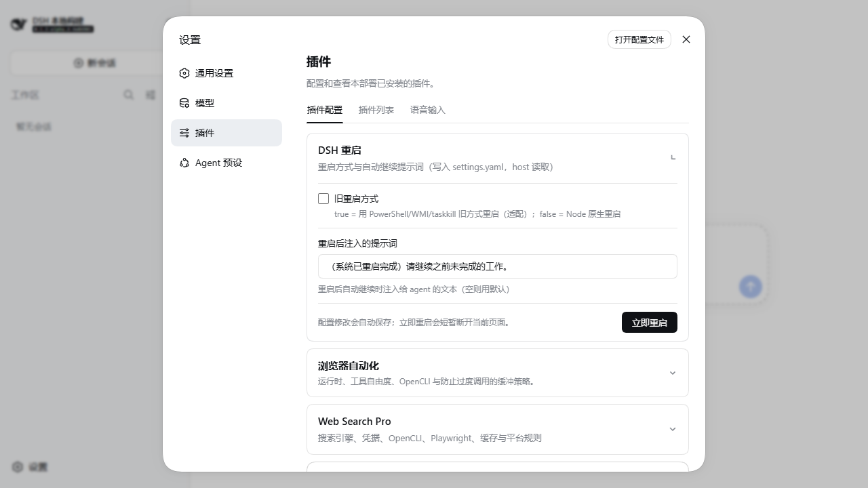Screen dimensions: 868x488
Task: Click the search icon in background workspace
Action: click(128, 95)
